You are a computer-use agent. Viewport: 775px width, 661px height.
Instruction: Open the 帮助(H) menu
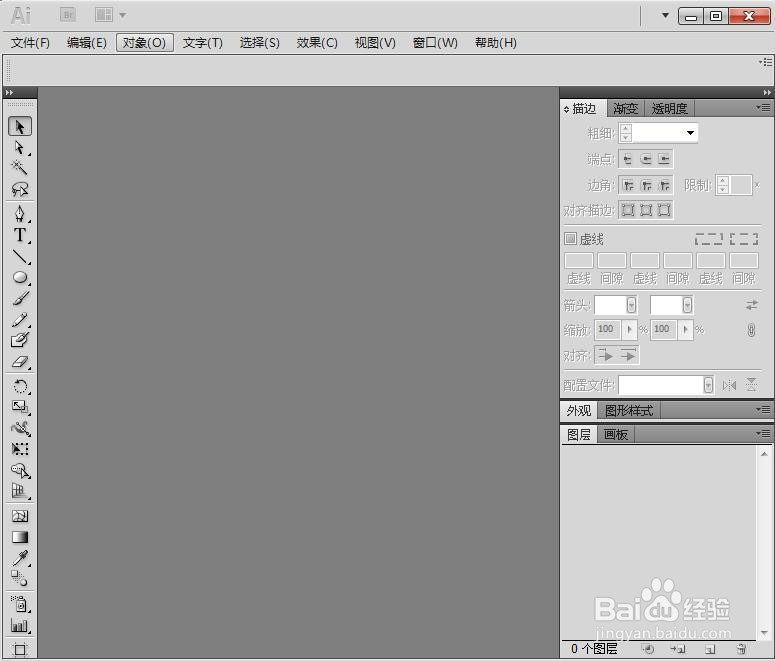[x=496, y=43]
